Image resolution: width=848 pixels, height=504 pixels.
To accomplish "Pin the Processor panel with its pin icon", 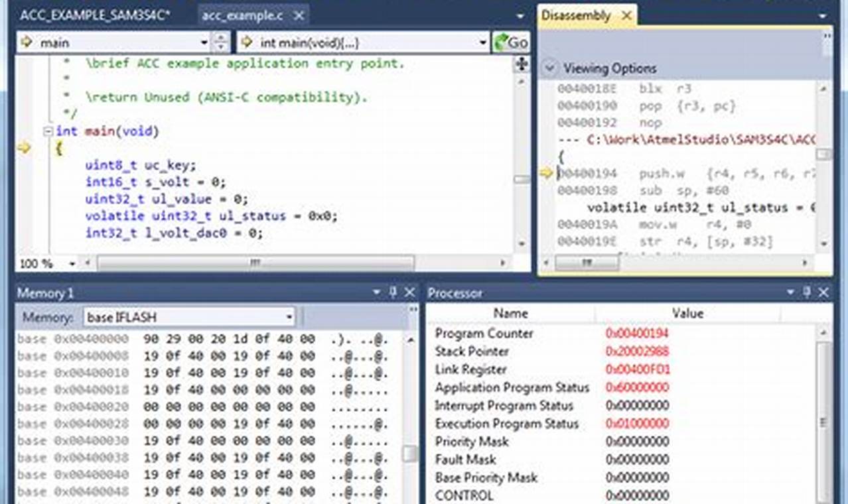I will point(807,292).
